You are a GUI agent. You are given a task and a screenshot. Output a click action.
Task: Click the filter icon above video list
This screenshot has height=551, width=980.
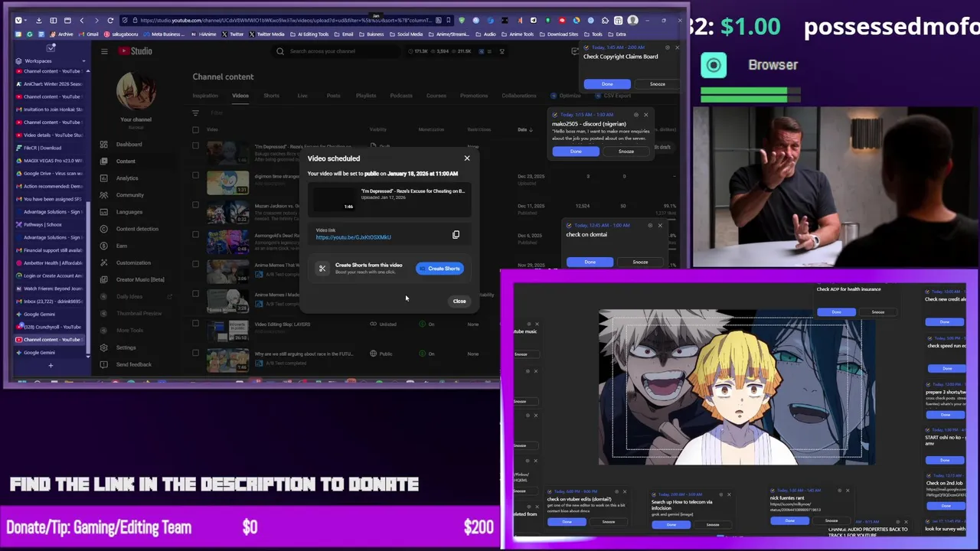[197, 113]
